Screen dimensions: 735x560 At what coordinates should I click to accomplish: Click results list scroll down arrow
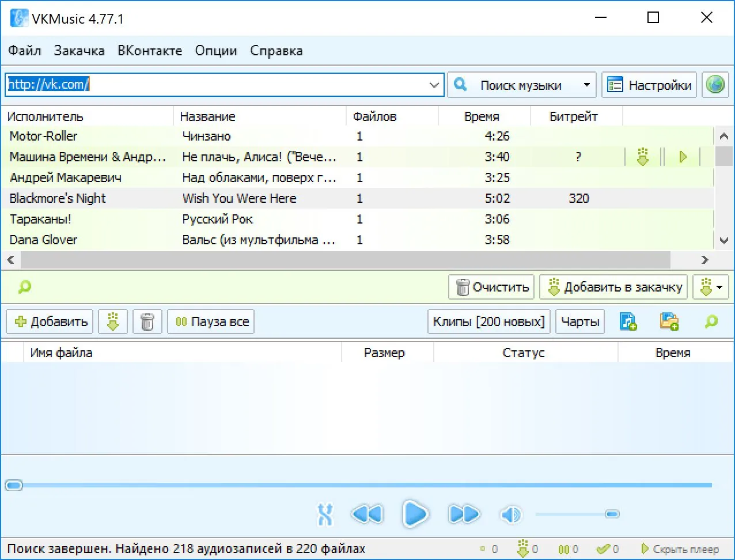click(724, 240)
